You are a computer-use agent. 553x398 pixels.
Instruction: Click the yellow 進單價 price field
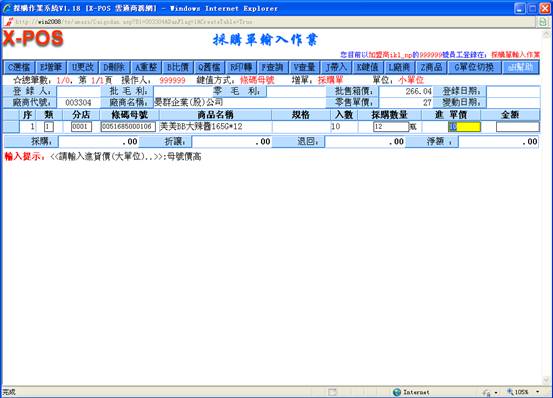point(464,127)
